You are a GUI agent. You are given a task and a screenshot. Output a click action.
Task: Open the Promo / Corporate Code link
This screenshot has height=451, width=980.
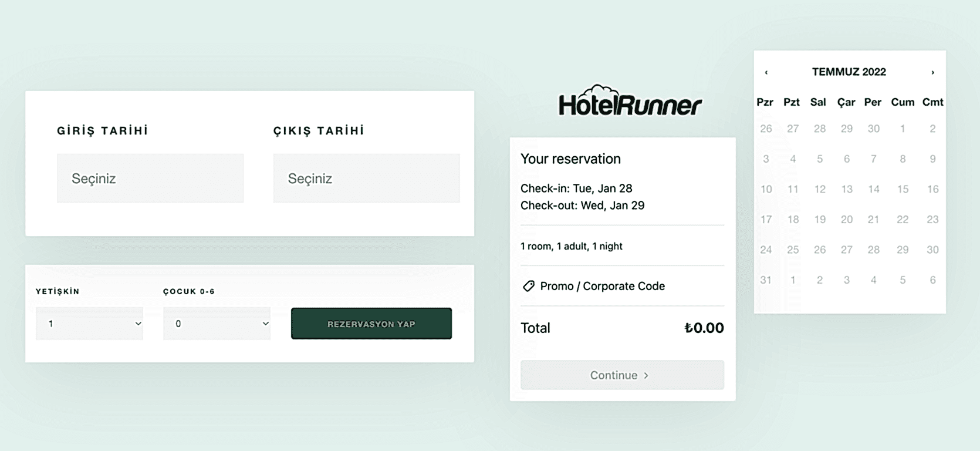[602, 286]
